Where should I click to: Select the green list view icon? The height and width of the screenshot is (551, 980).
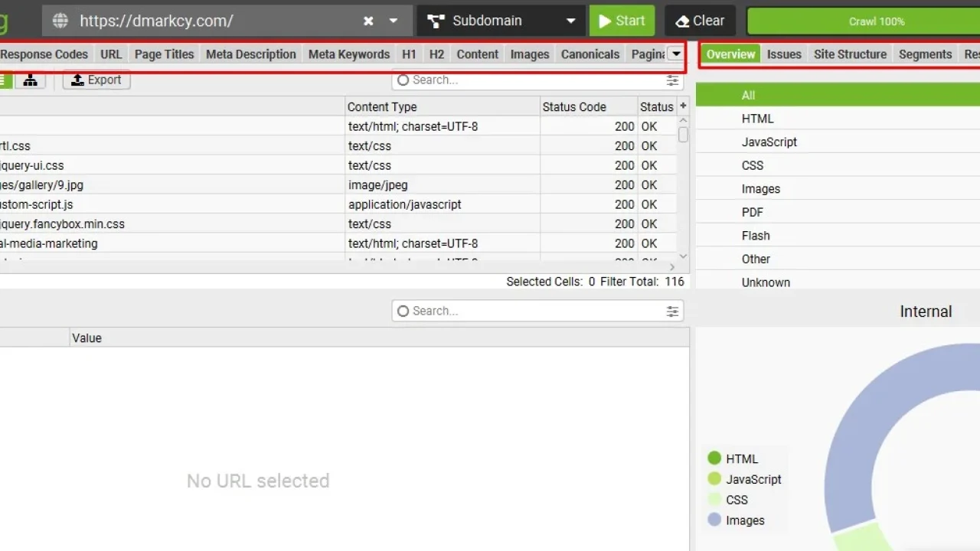point(4,80)
